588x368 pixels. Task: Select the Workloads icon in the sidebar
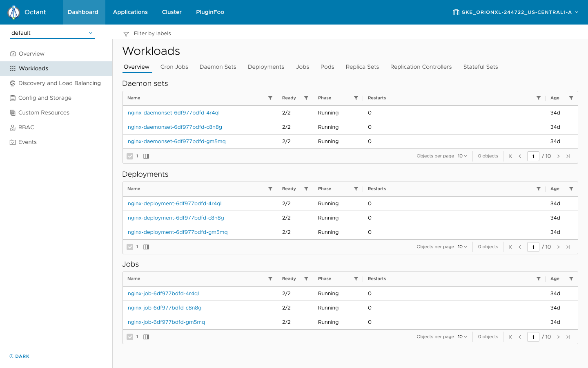12,68
